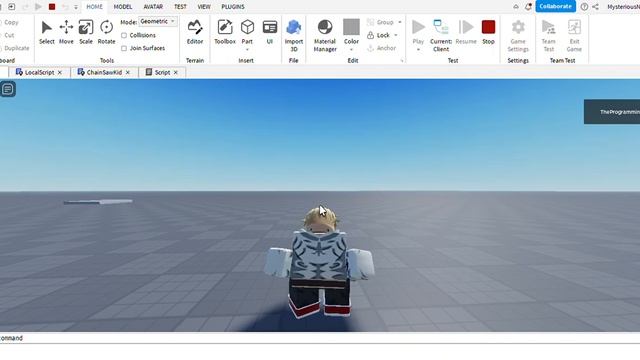Click the share icon near Collaborate
Viewport: 640px width, 360px height.
[596, 7]
